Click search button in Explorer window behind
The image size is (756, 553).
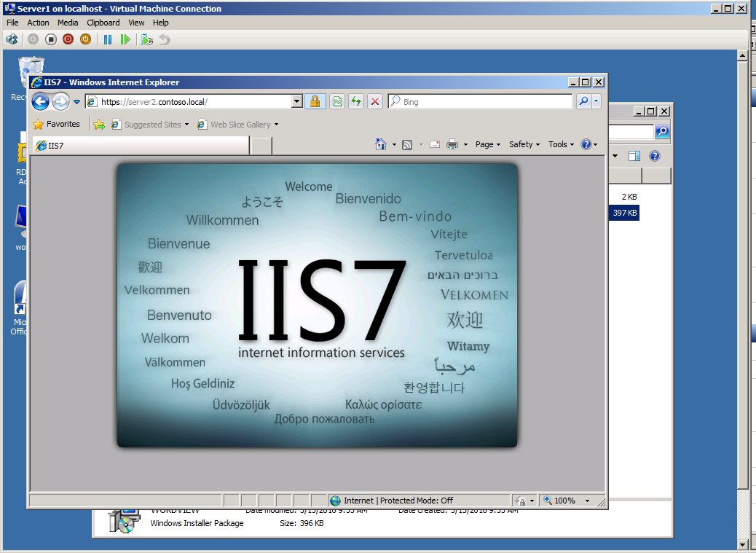coord(662,132)
